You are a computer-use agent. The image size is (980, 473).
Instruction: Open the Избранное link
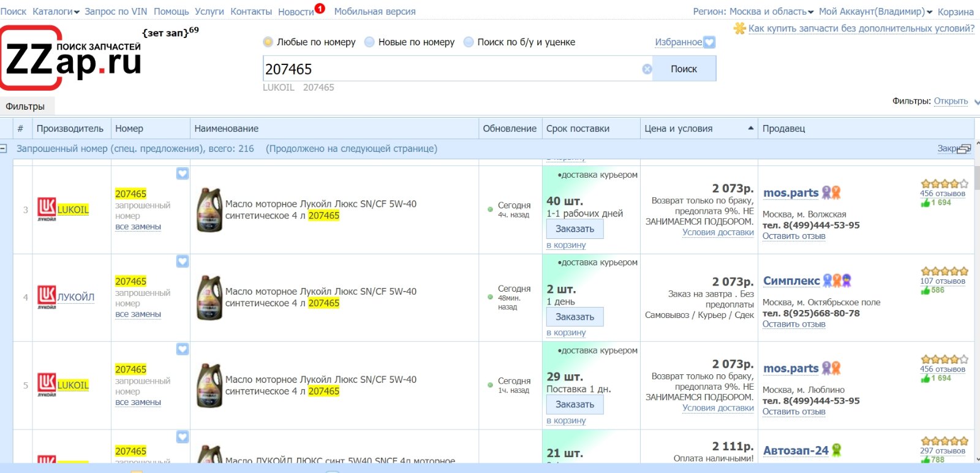click(678, 42)
